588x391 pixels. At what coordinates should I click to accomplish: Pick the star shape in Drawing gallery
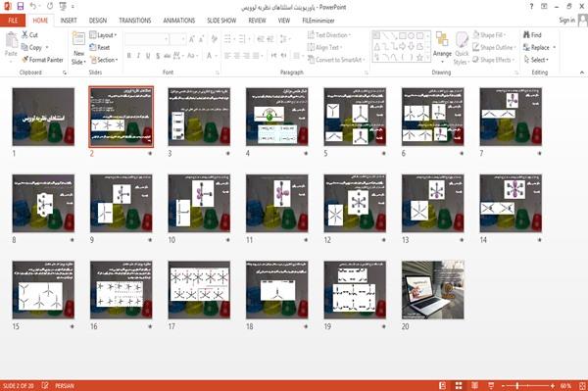(x=419, y=58)
